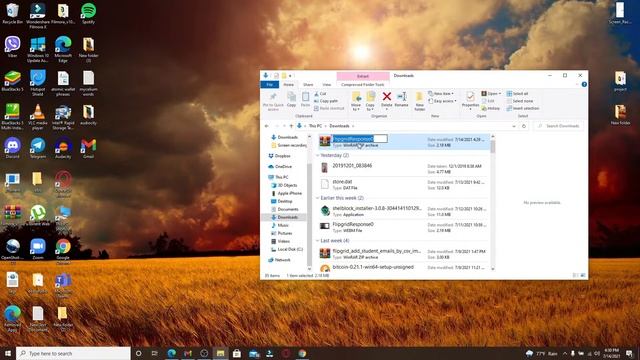The image size is (640, 360).
Task: Click the Rename icon in Organize group
Action: coord(402,97)
